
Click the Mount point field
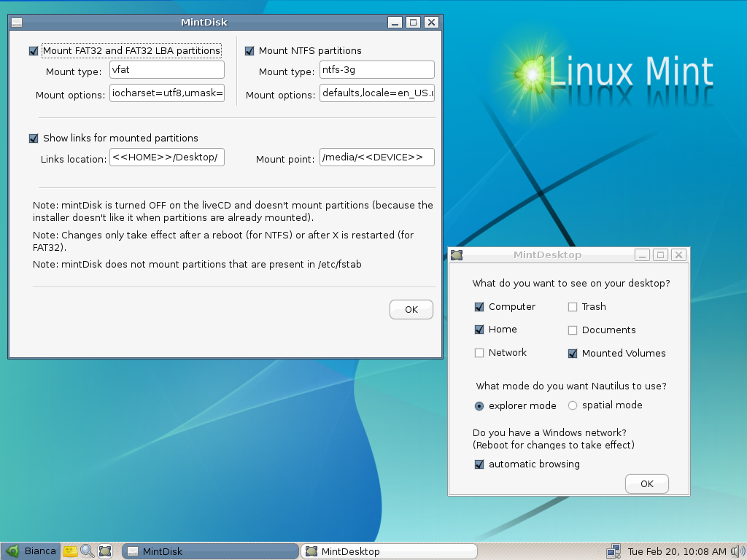(x=377, y=157)
